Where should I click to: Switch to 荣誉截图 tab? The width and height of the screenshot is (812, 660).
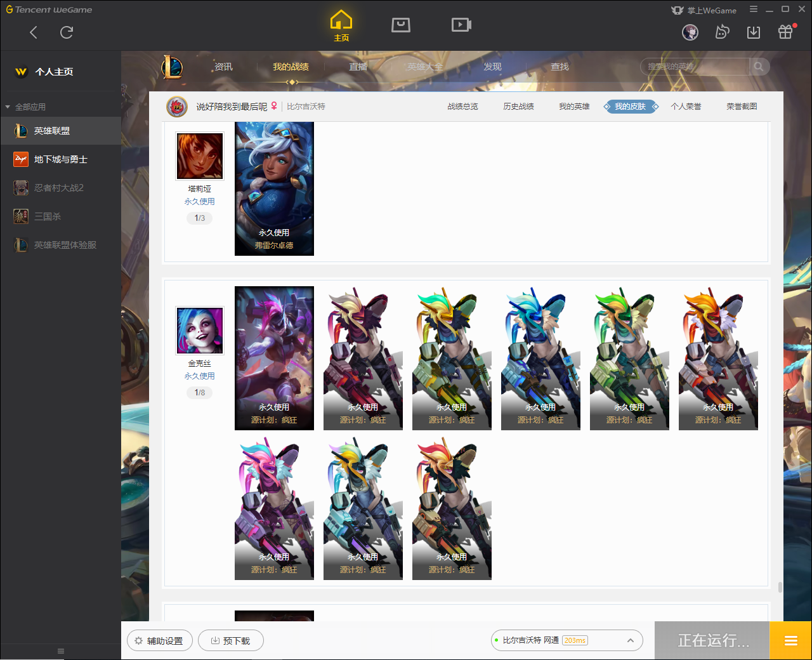click(x=742, y=107)
